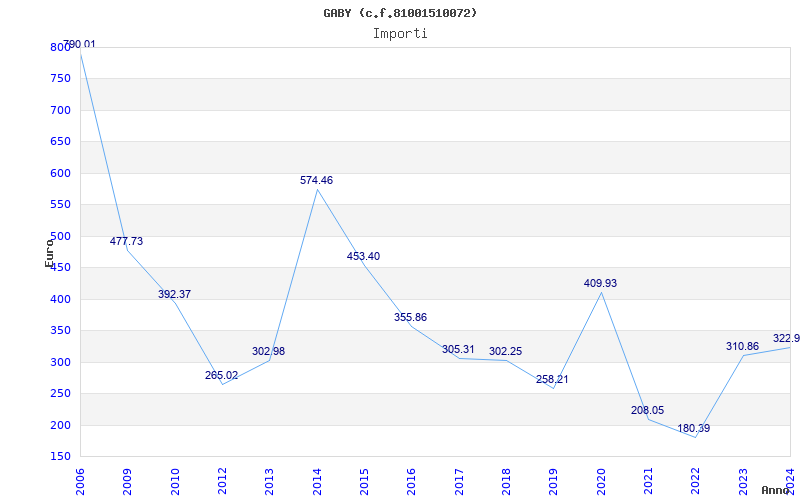Pick data label 392.37
The height and width of the screenshot is (500, 800).
(x=174, y=294)
